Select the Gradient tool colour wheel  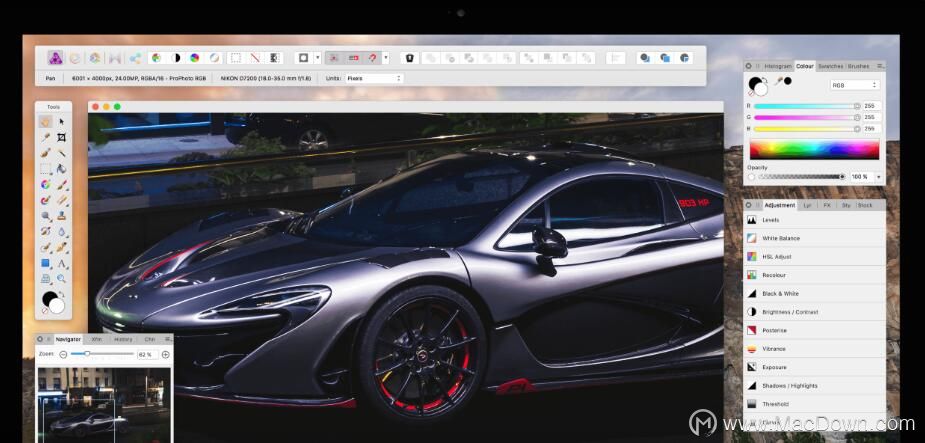[45, 185]
